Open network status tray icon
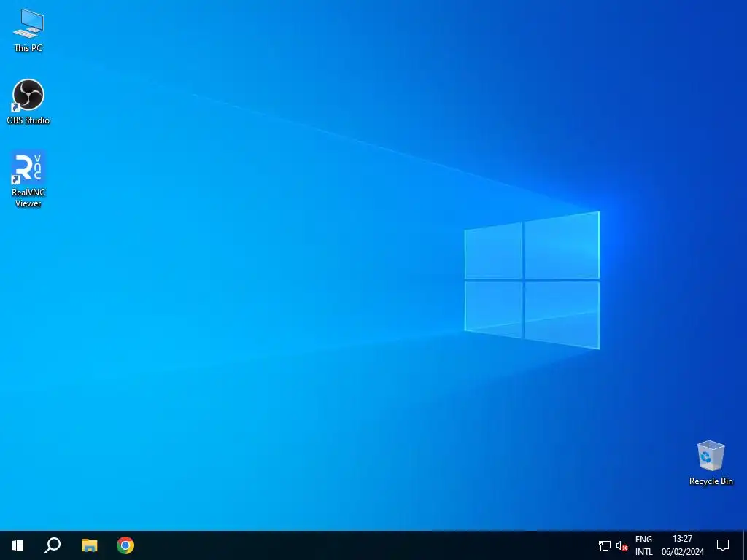 click(x=605, y=545)
